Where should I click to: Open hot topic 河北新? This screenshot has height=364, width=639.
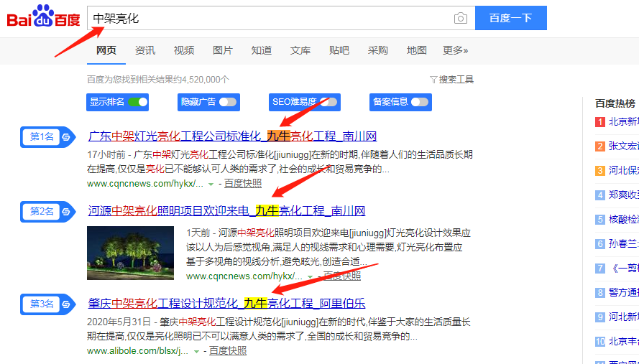tap(623, 317)
